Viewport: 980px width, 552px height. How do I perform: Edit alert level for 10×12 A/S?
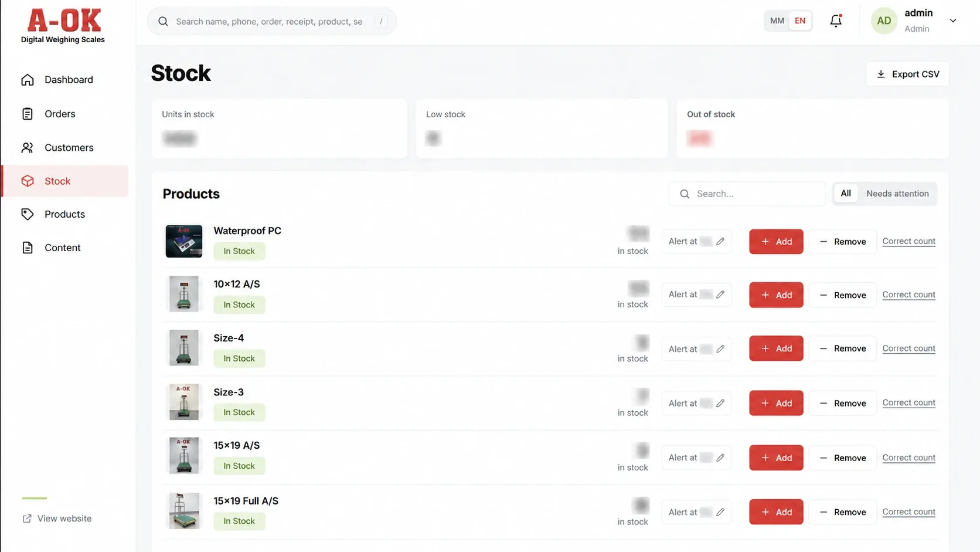pyautogui.click(x=720, y=294)
